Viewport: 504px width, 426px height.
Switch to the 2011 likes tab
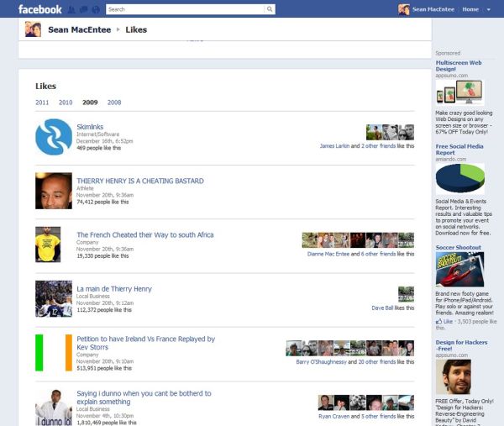click(x=42, y=103)
